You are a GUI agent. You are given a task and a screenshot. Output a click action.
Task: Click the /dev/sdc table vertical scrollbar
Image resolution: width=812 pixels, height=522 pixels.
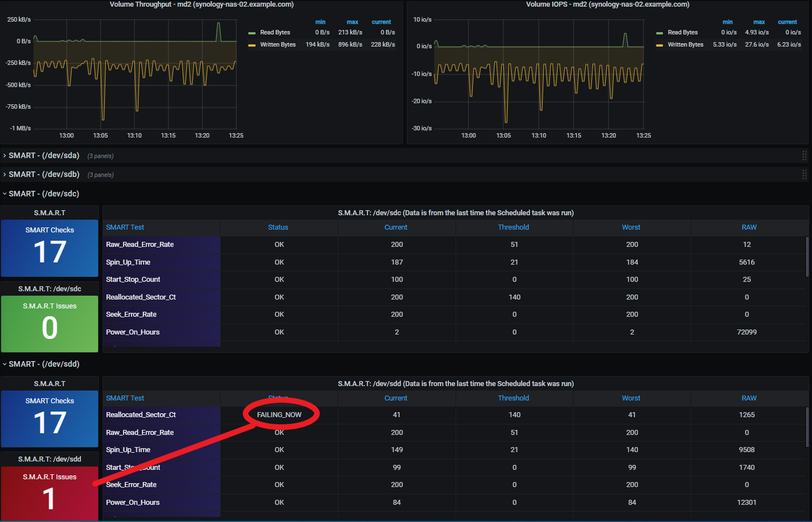[807, 256]
